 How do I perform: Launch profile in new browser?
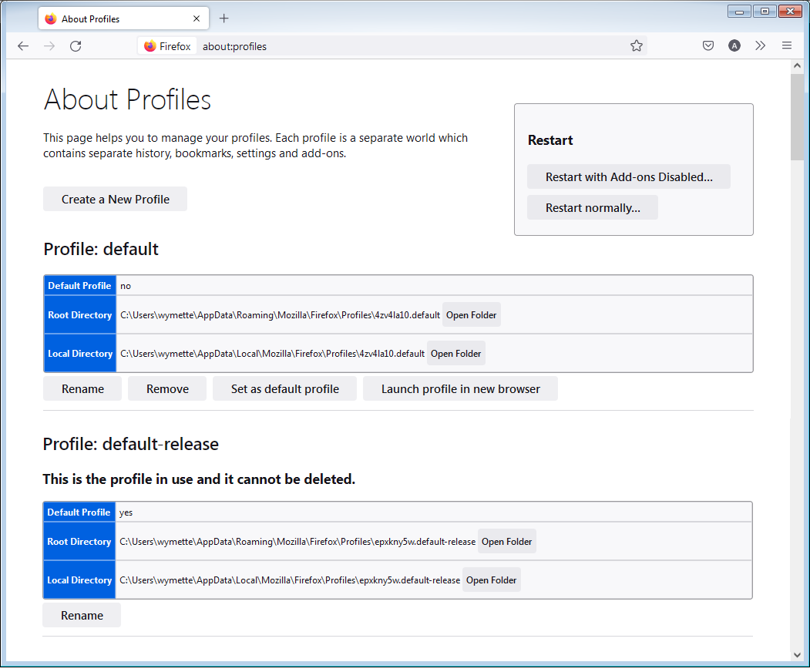point(460,389)
